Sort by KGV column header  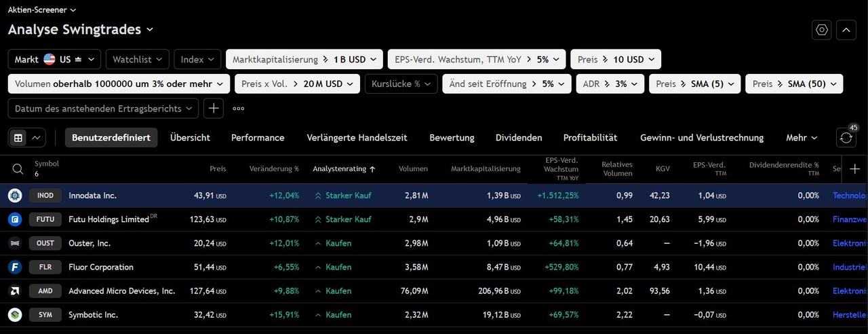click(663, 169)
